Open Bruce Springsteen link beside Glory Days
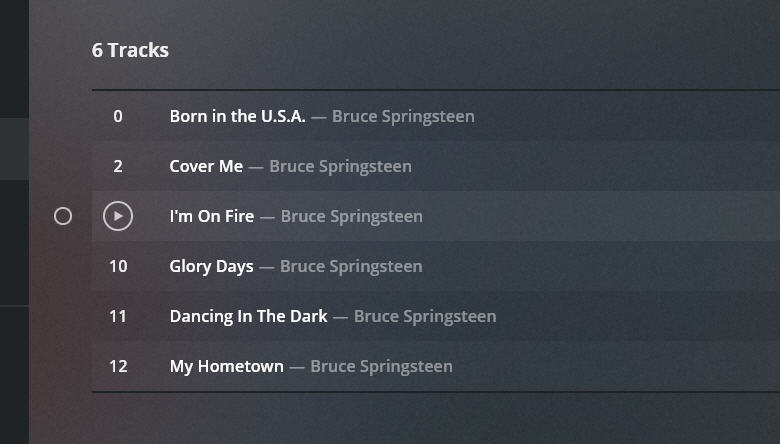 click(x=351, y=266)
